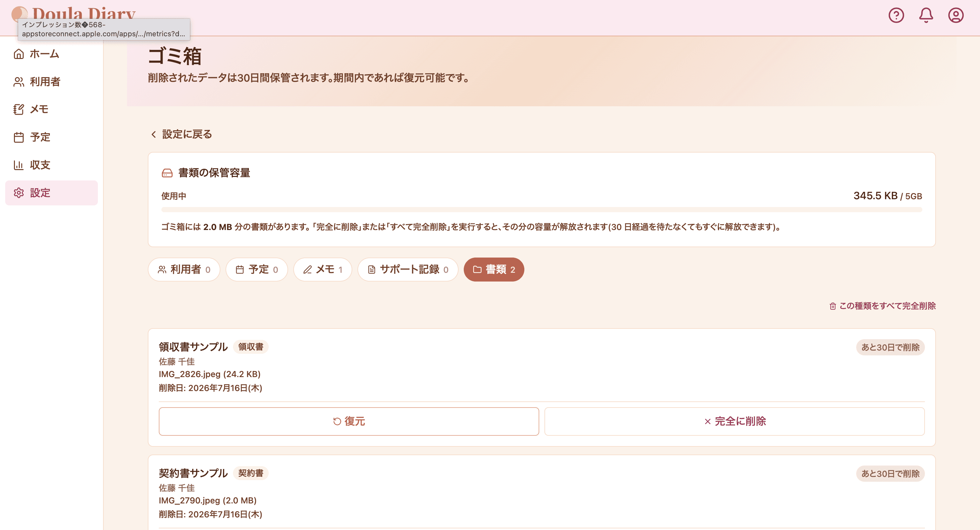The image size is (980, 530).
Task: Click the 領収書サンプル title
Action: click(193, 347)
